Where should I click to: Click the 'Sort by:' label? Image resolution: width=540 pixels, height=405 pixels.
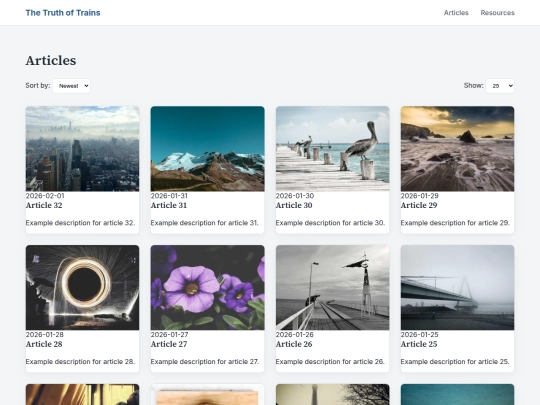38,85
